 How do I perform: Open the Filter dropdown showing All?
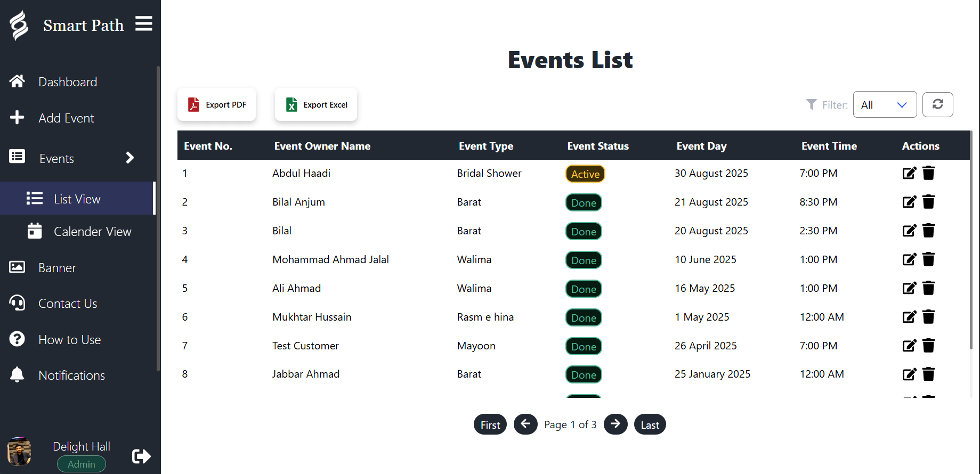tap(884, 104)
